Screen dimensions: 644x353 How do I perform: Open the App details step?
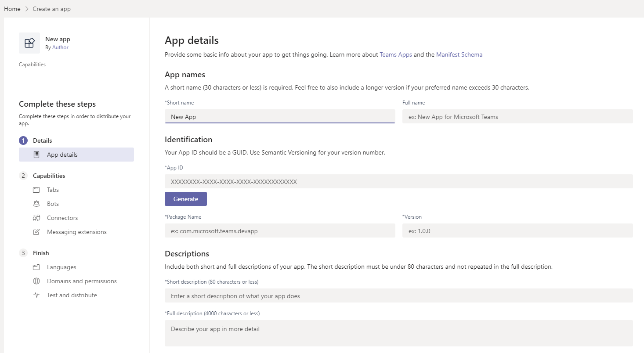76,155
